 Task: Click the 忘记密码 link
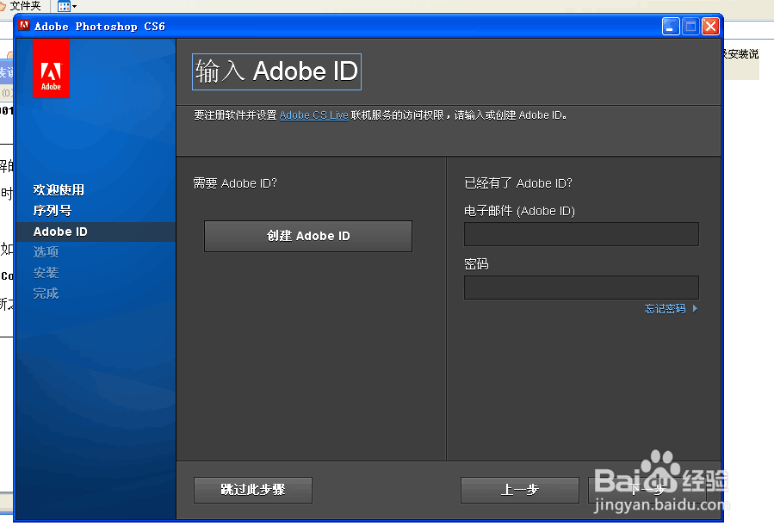click(665, 309)
